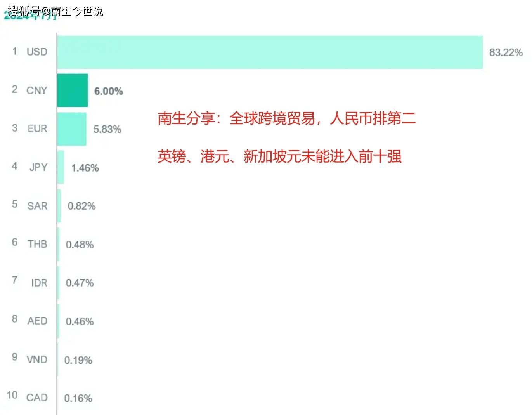This screenshot has height=415, width=532.
Task: Select the CAD currency label
Action: point(37,398)
